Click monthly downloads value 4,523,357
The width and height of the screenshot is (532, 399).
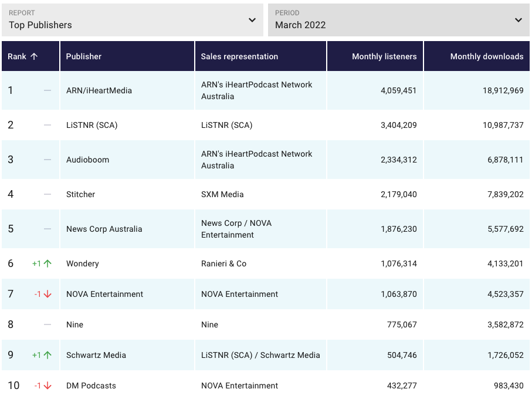point(506,294)
